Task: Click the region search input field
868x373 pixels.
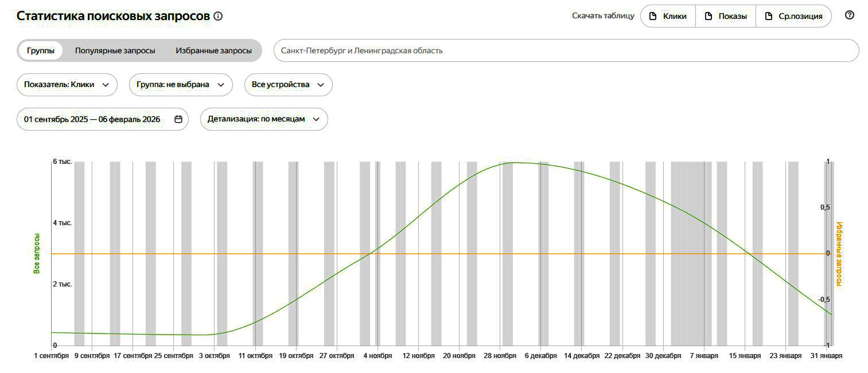Action: 566,50
